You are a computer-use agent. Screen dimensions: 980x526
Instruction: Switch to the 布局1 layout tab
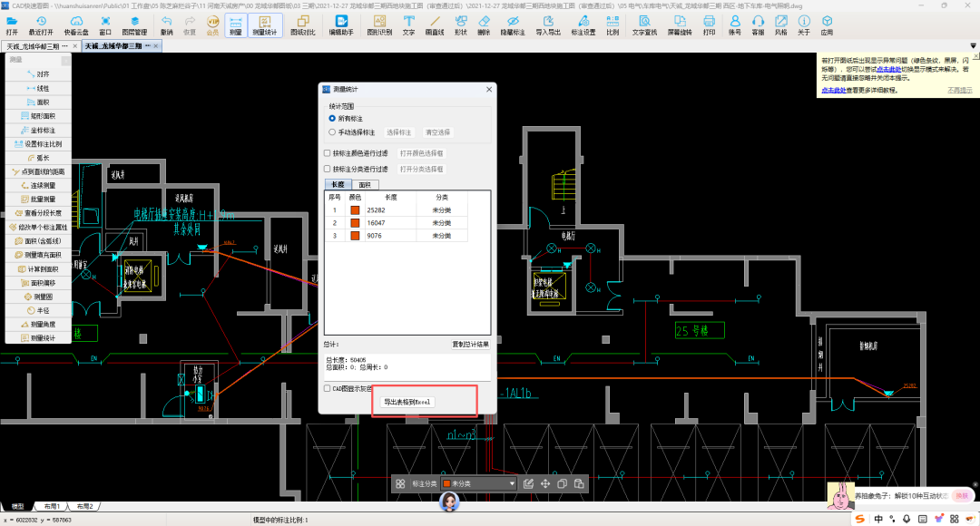click(52, 507)
